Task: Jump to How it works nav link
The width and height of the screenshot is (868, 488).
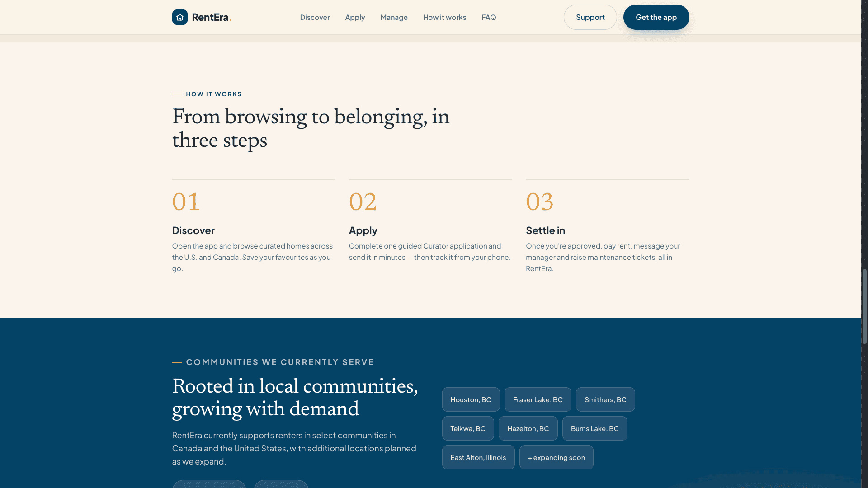Action: 444,17
